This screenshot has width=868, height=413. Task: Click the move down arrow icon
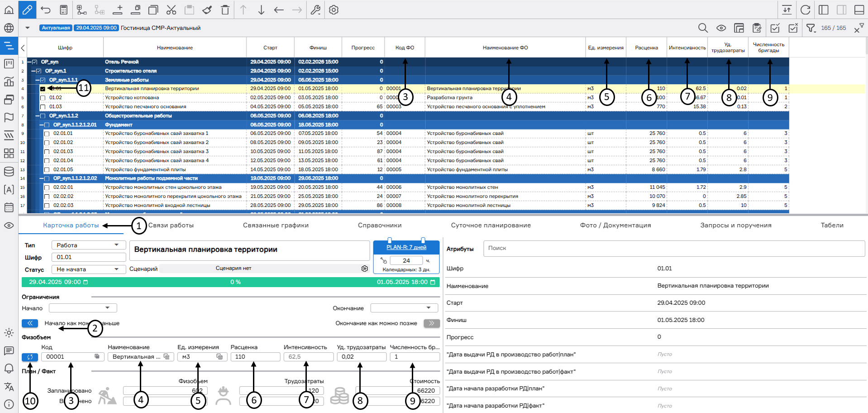coord(261,10)
